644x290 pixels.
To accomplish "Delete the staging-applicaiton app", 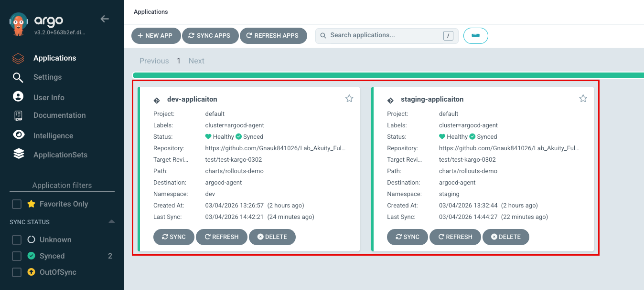I will [x=505, y=237].
